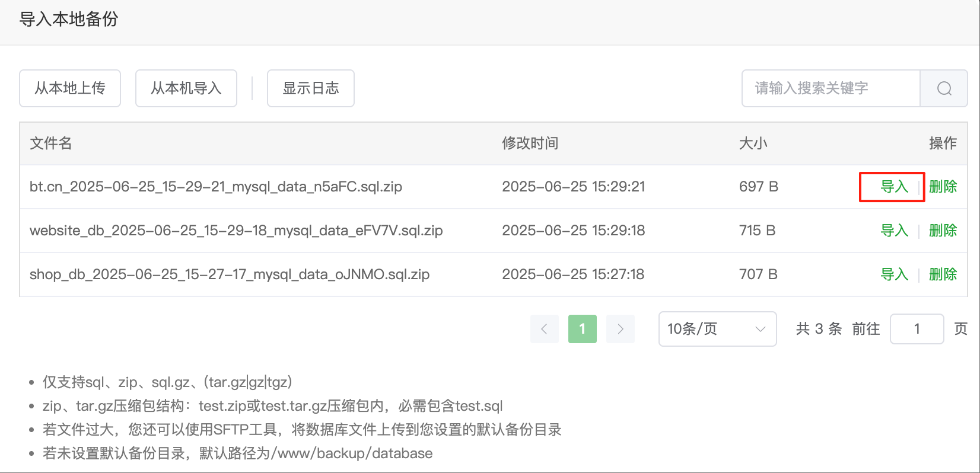Click the 修改时间 column header
980x473 pixels.
tap(530, 143)
